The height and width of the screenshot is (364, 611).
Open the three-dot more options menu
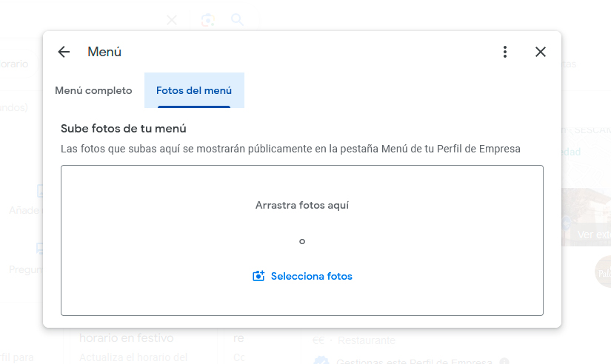point(505,52)
